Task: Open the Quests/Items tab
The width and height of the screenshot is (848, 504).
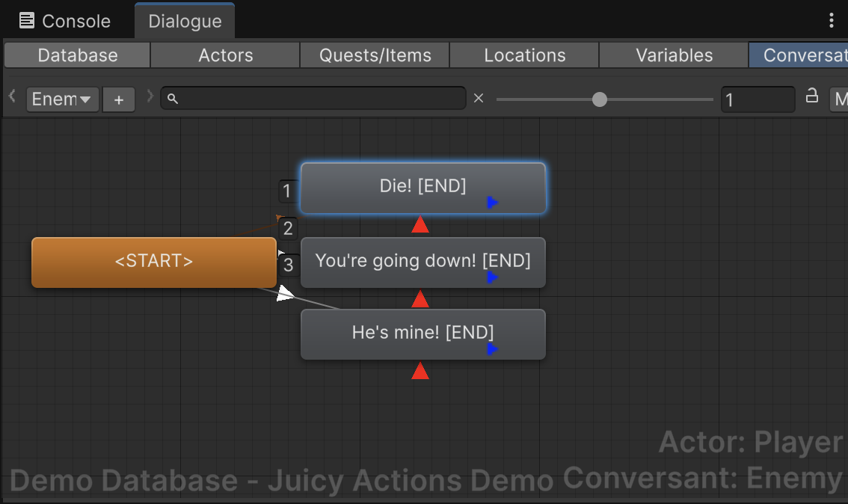Action: pos(375,55)
